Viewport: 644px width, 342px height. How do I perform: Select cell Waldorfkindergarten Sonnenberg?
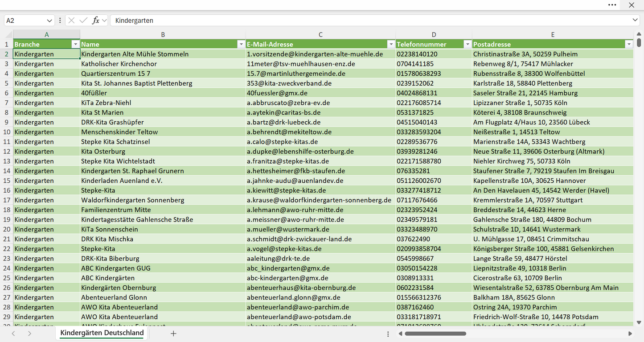point(163,200)
